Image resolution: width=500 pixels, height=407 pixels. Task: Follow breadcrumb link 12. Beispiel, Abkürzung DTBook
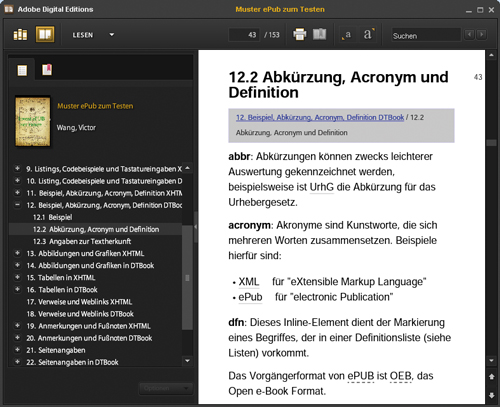tap(320, 117)
